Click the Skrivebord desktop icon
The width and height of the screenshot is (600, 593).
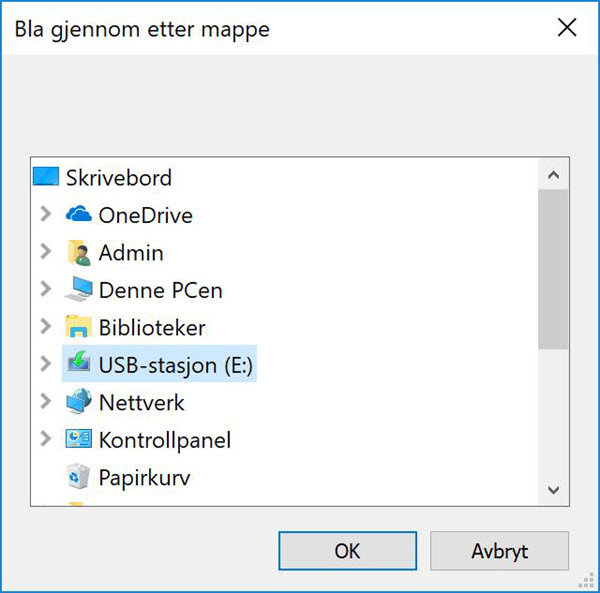46,178
